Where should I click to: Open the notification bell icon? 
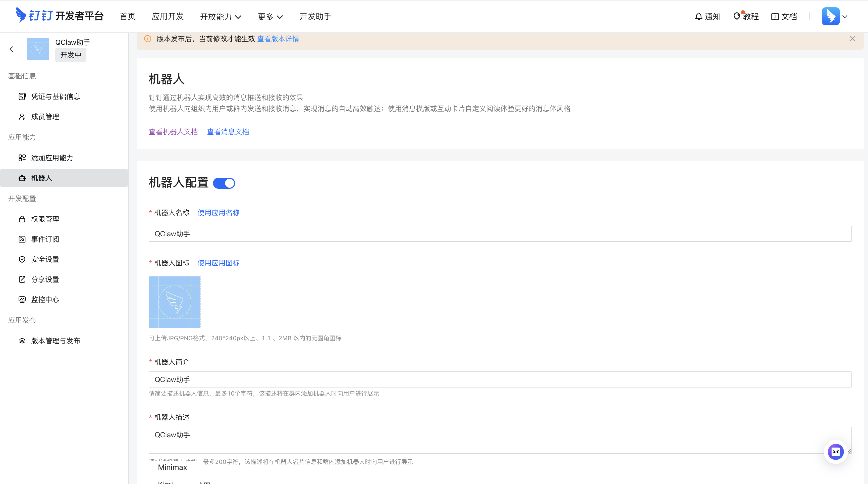pyautogui.click(x=698, y=17)
